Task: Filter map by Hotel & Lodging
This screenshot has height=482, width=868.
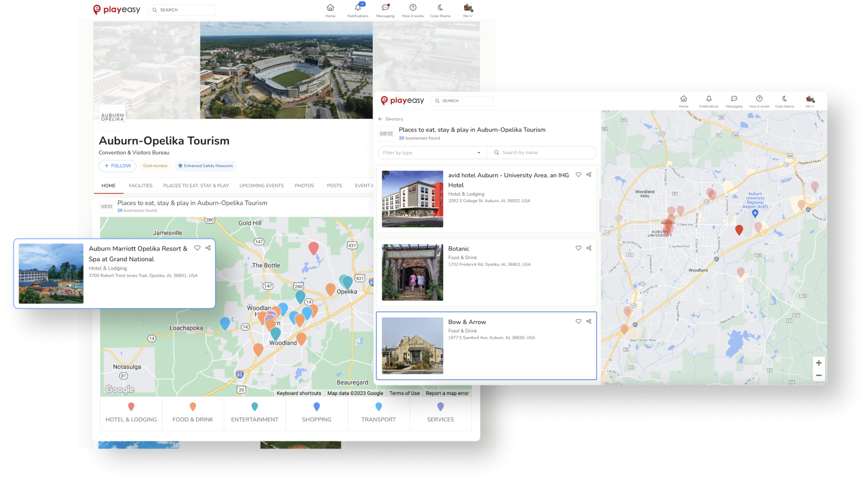Action: pyautogui.click(x=131, y=413)
